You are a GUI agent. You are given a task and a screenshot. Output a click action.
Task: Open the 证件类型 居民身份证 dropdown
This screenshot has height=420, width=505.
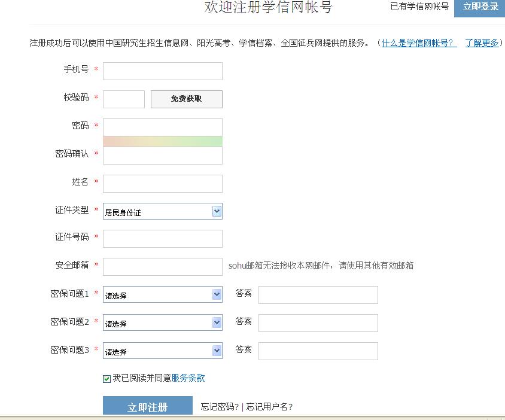coord(163,211)
